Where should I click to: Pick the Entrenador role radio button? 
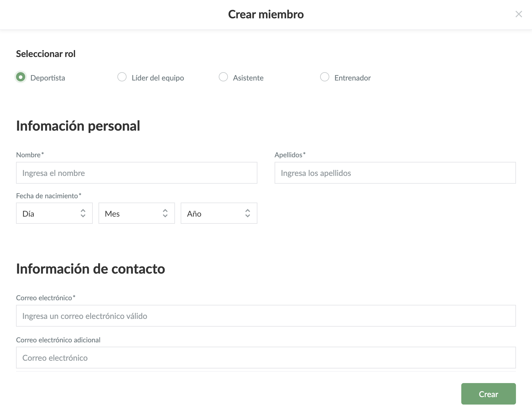[324, 77]
